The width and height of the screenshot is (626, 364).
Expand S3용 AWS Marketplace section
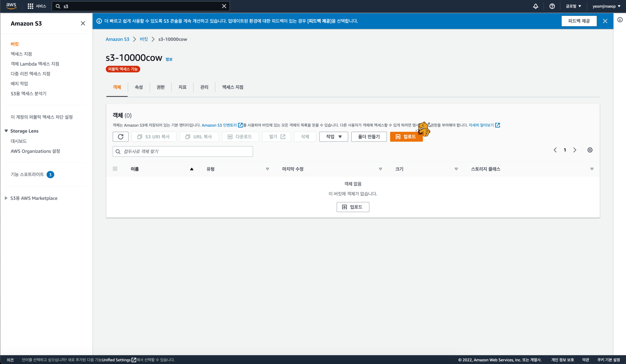(6, 198)
